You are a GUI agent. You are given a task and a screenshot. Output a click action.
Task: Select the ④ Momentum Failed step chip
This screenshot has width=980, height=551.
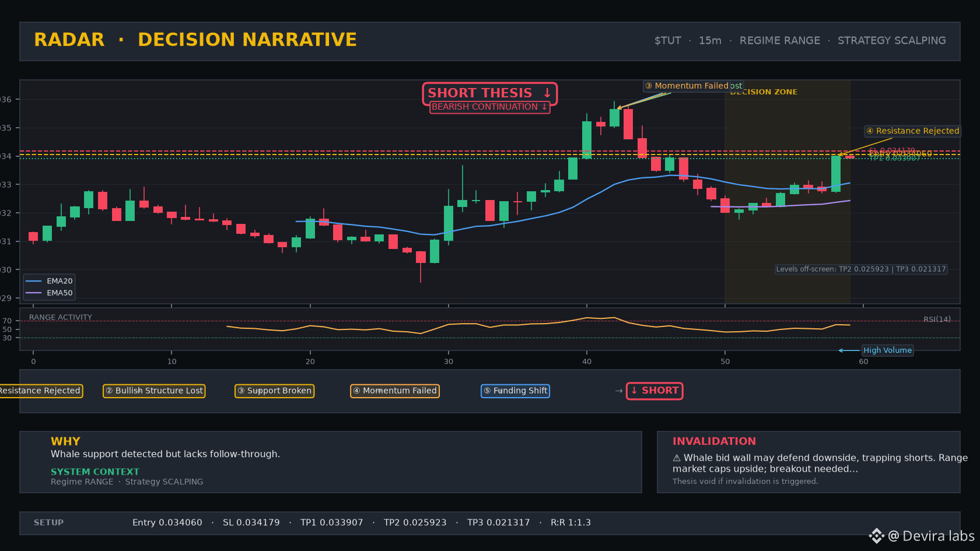pyautogui.click(x=395, y=391)
